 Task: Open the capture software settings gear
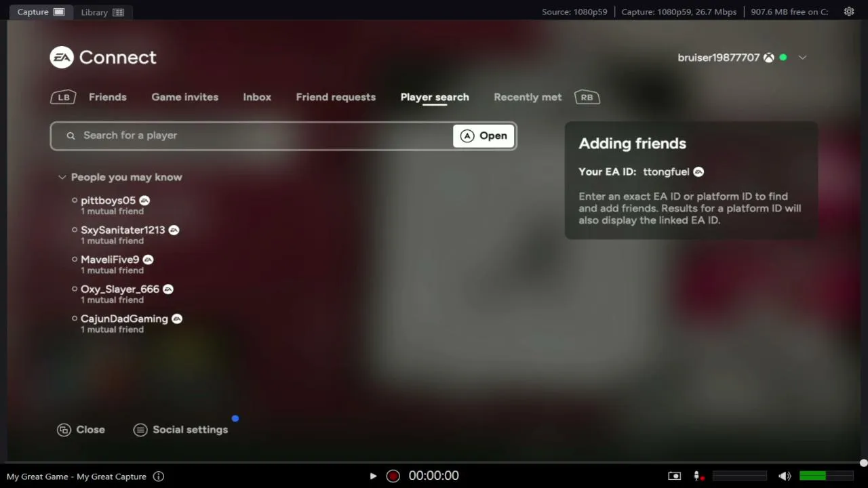point(848,12)
